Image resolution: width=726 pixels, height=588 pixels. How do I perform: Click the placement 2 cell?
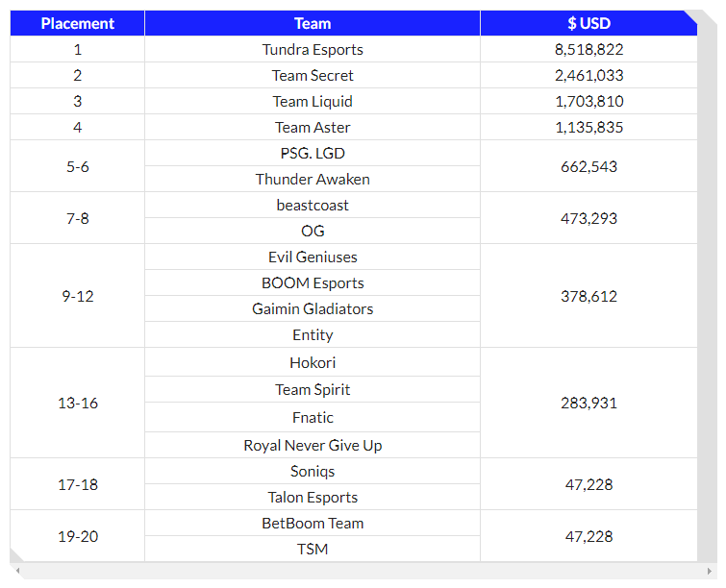pyautogui.click(x=77, y=75)
